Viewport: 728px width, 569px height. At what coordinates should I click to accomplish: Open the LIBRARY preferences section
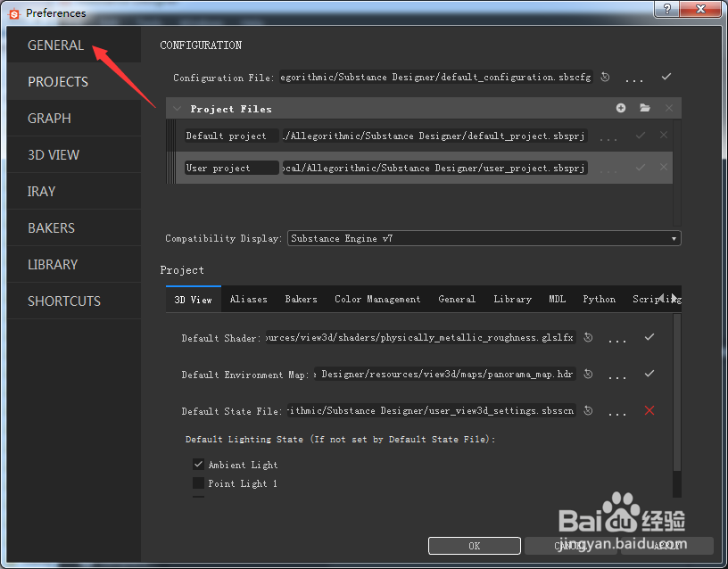coord(74,265)
